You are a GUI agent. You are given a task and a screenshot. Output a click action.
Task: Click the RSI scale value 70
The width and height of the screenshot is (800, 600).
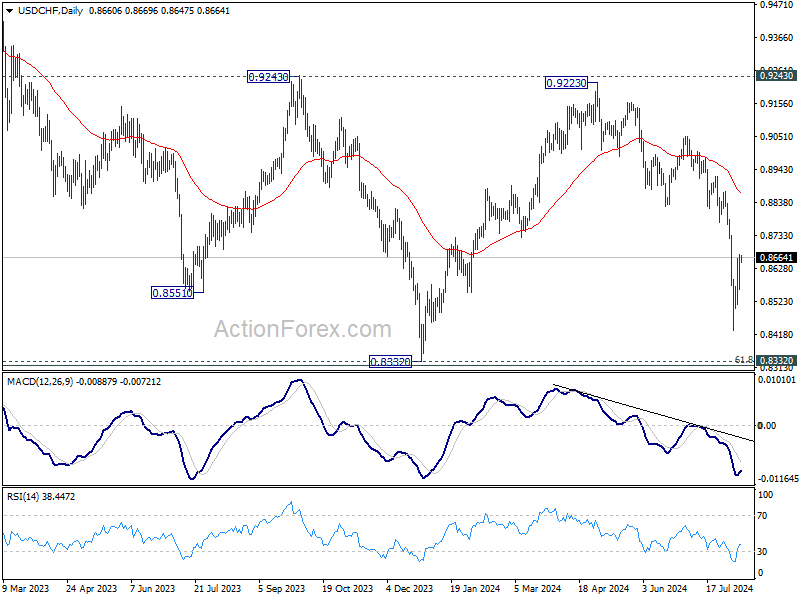(x=762, y=516)
